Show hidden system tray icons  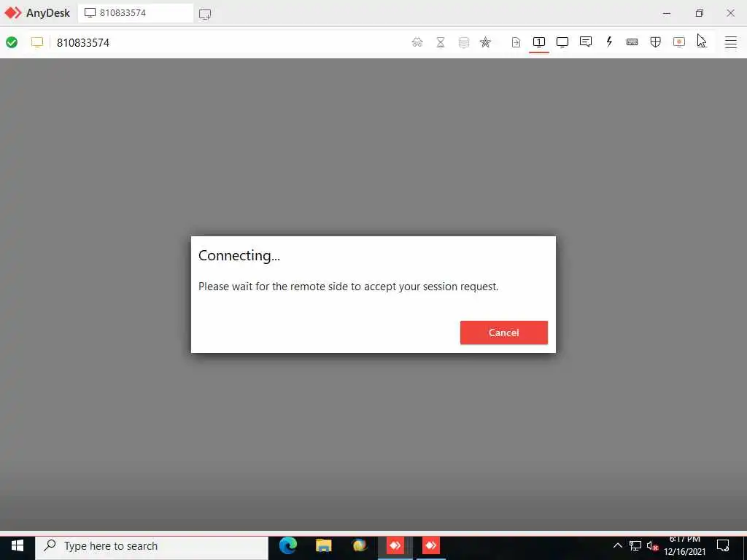617,545
